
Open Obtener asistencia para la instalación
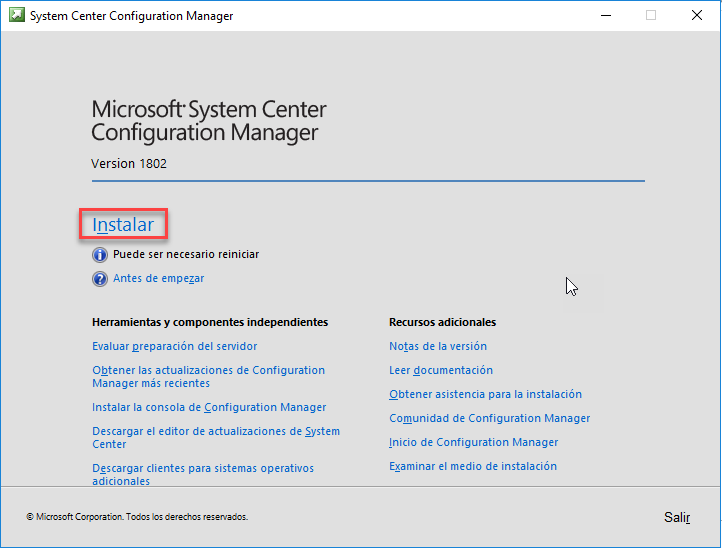click(485, 394)
